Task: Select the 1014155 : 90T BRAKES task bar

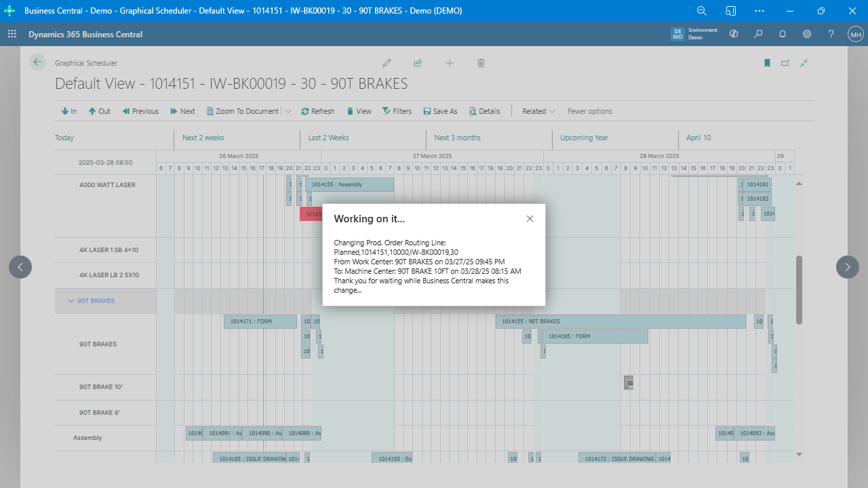Action: [620, 321]
